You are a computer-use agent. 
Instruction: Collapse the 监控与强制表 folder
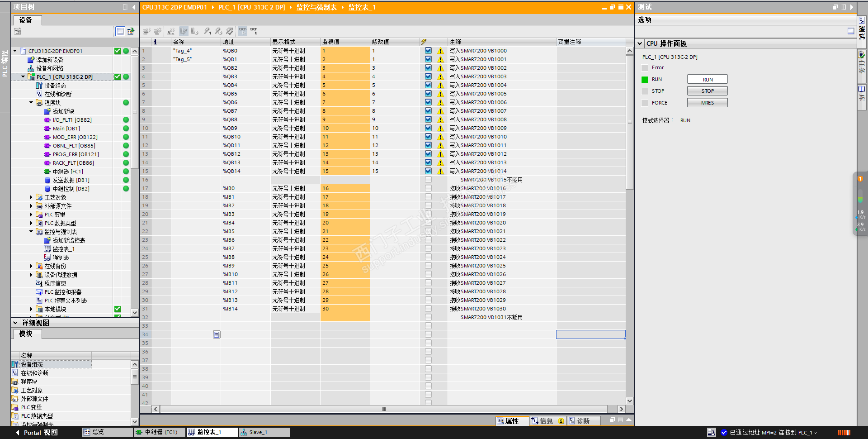31,232
